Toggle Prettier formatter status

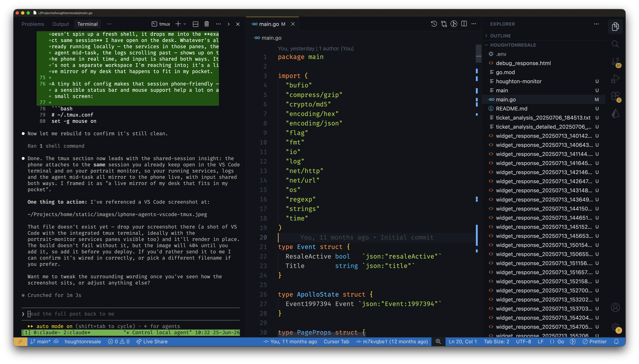(595, 342)
